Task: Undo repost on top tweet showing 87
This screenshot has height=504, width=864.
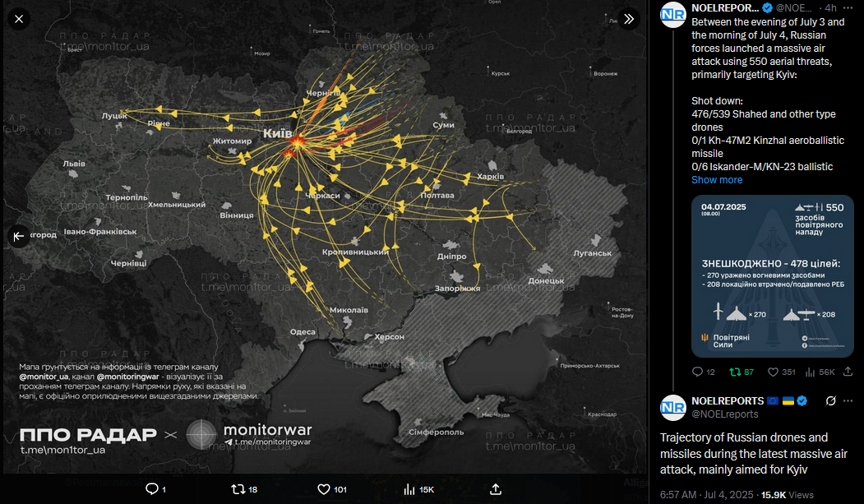Action: [742, 372]
